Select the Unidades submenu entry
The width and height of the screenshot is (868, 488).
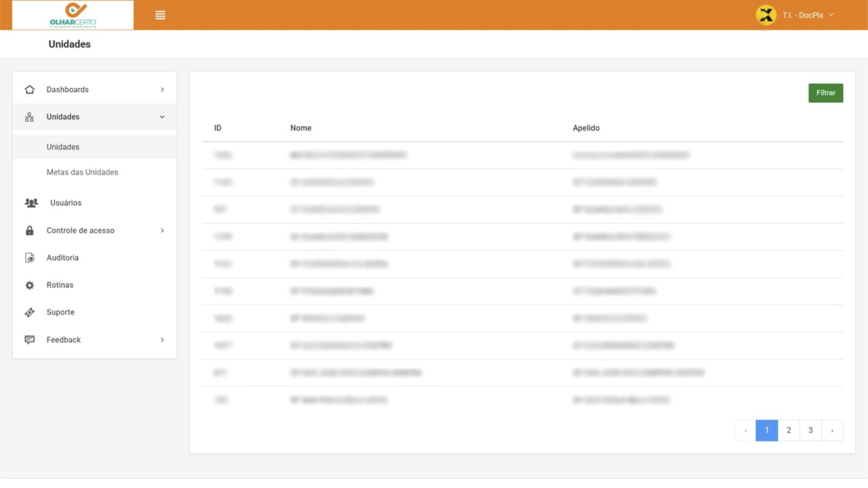coord(63,147)
